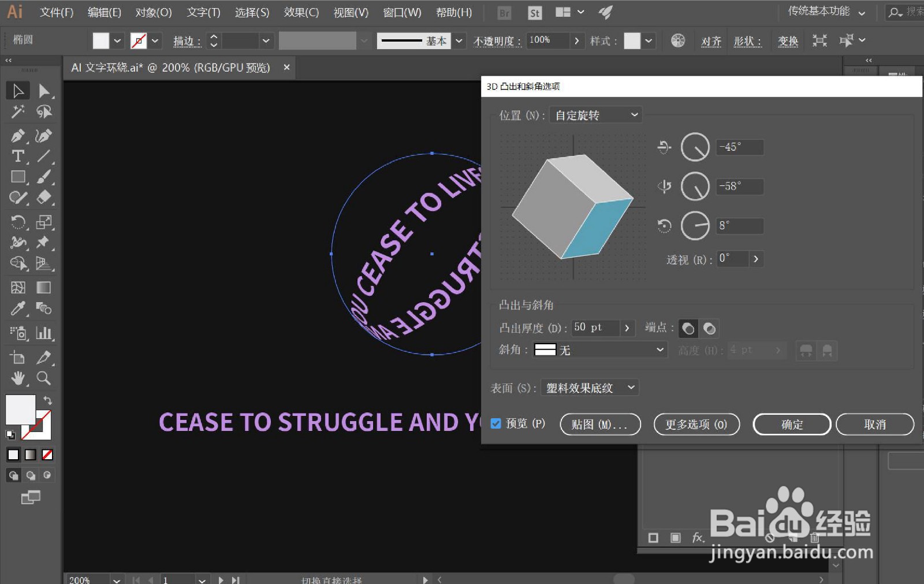Image resolution: width=924 pixels, height=584 pixels.
Task: Choose Draw Normal mode
Action: coord(13,475)
